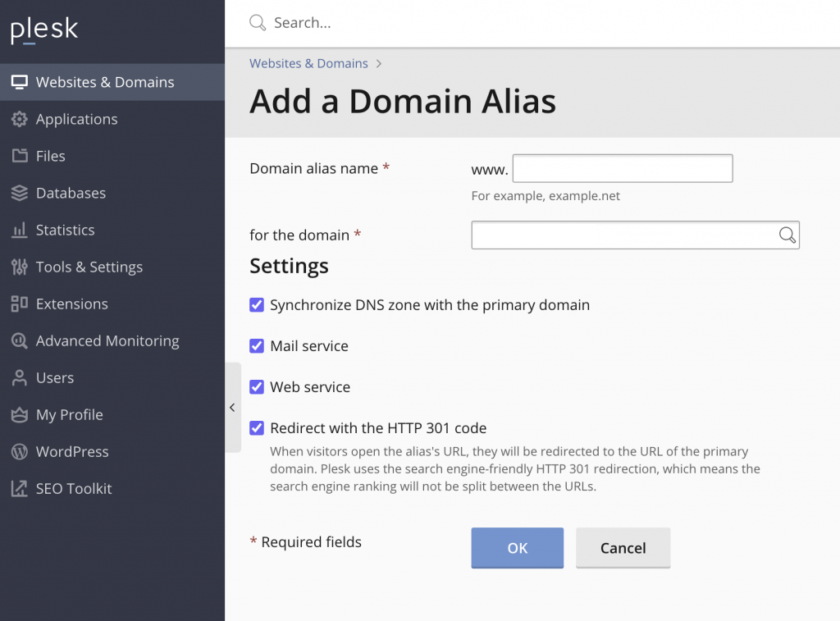This screenshot has width=840, height=621.
Task: Click the Databases stack icon
Action: tap(19, 194)
